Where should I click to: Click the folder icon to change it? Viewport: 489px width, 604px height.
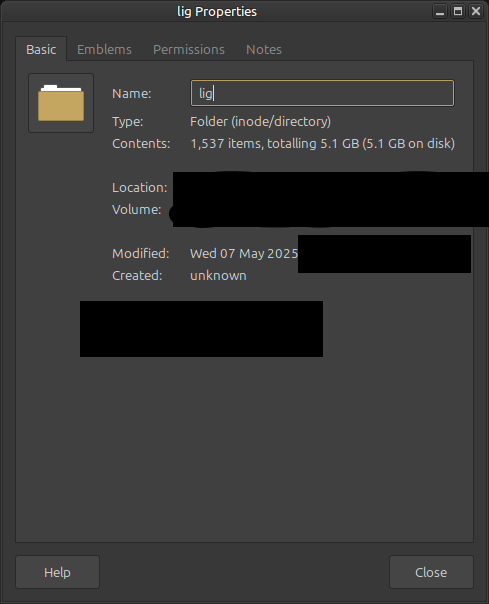[61, 103]
